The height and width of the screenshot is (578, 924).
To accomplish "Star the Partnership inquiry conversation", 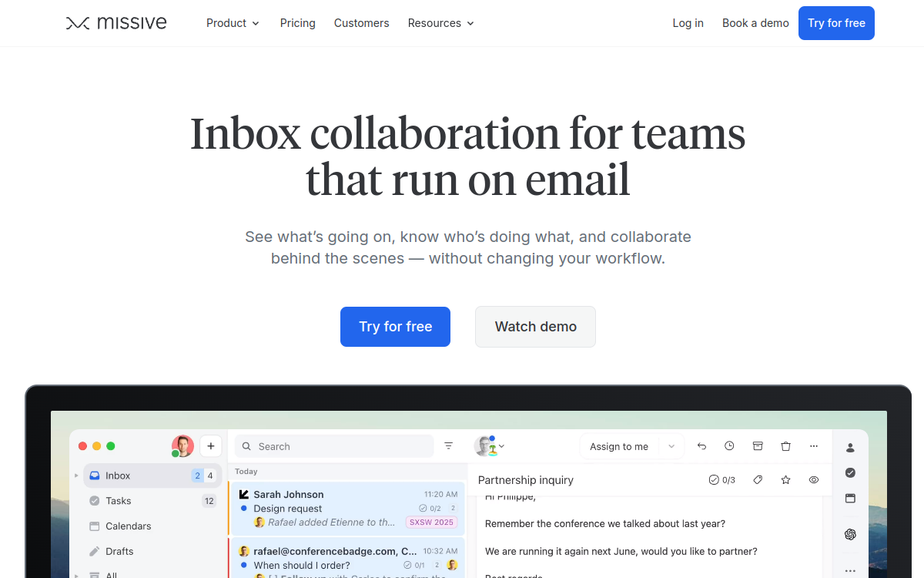I will [x=786, y=480].
